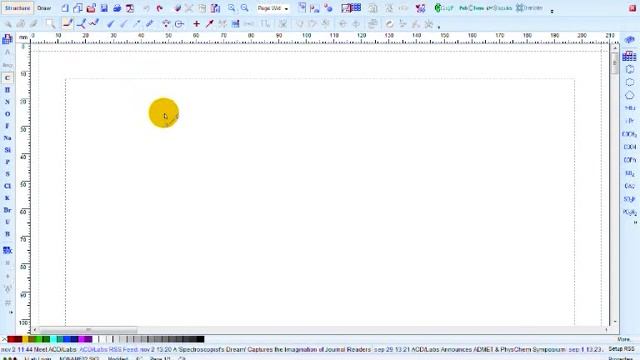Click the Change Position tool icon
This screenshot has width=640, height=360.
click(166, 24)
